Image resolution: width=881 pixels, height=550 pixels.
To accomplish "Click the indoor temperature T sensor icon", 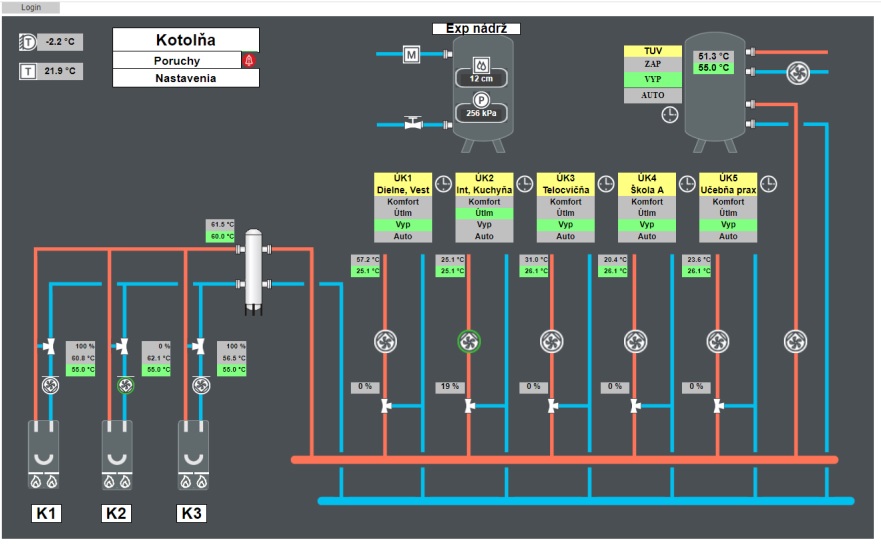I will point(28,71).
